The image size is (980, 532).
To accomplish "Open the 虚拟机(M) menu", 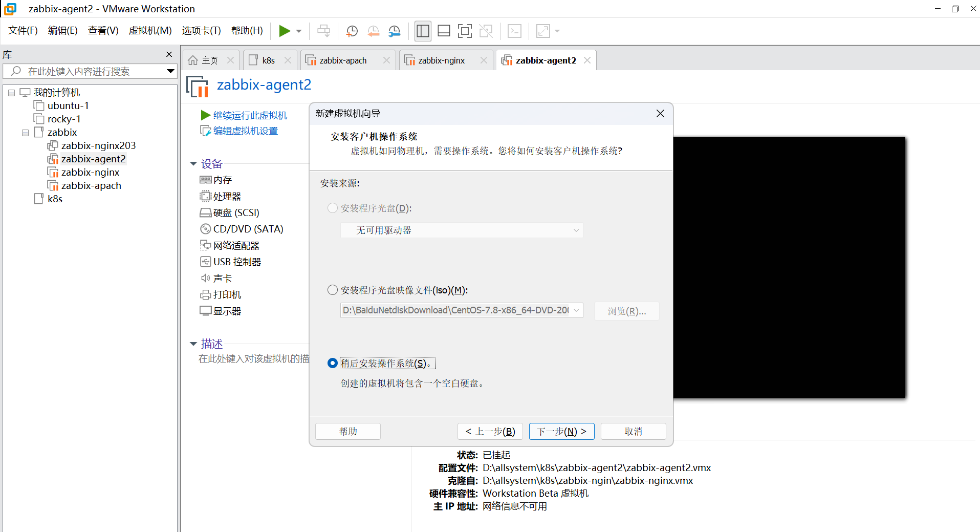I will [x=150, y=30].
